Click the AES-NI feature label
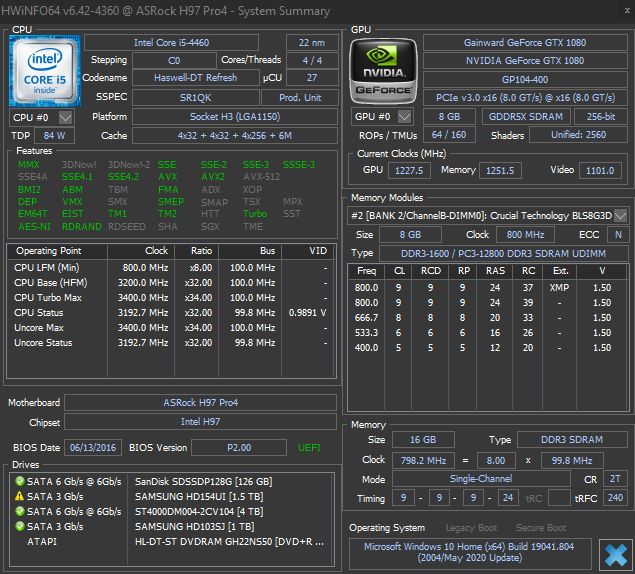The image size is (635, 574). tap(34, 226)
